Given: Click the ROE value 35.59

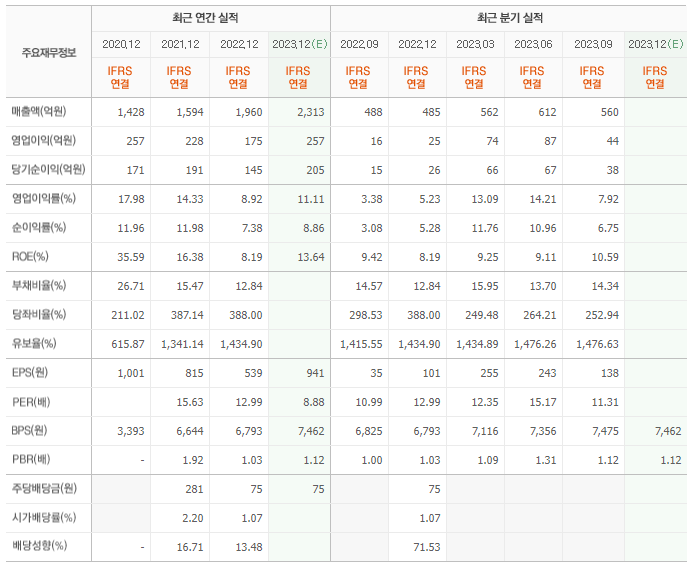Looking at the screenshot, I should pyautogui.click(x=131, y=257).
